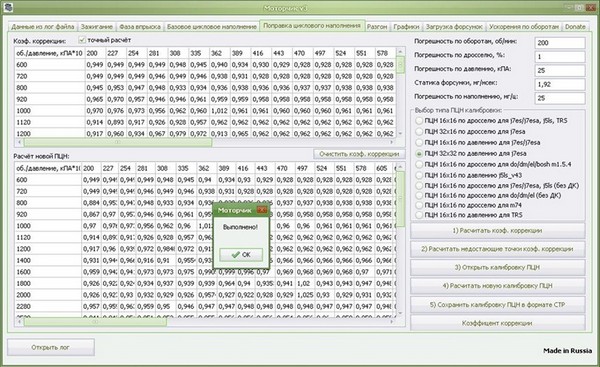Select ПЦН 16x16 по давлению для TRS

419,215
